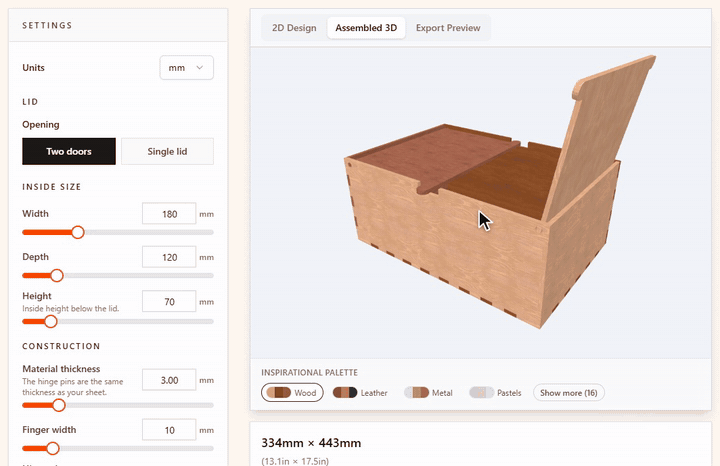Click the '(13.1in × 17.5in)' text
Screen dimensions: 720x466
point(295,461)
